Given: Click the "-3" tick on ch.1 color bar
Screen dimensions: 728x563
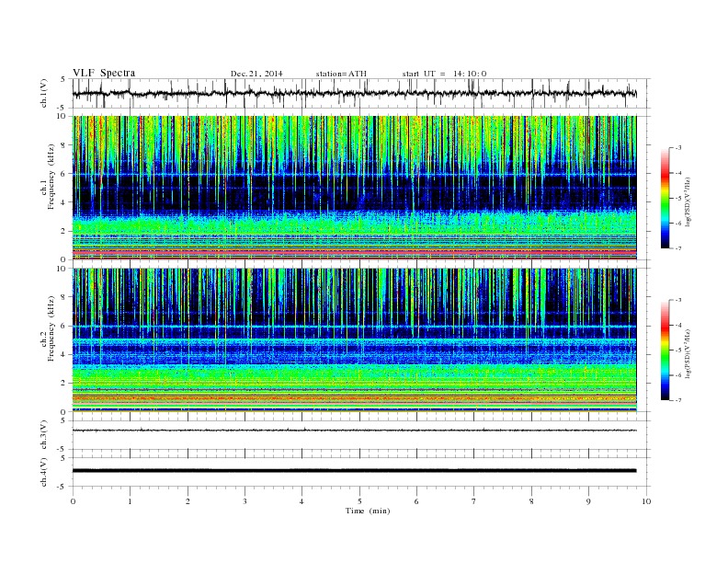Looking at the screenshot, I should pos(678,148).
